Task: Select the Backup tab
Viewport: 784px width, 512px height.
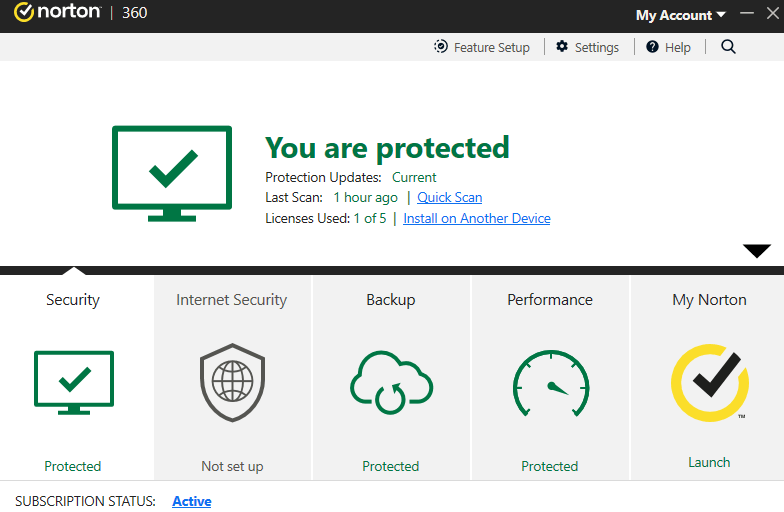Action: coord(391,378)
